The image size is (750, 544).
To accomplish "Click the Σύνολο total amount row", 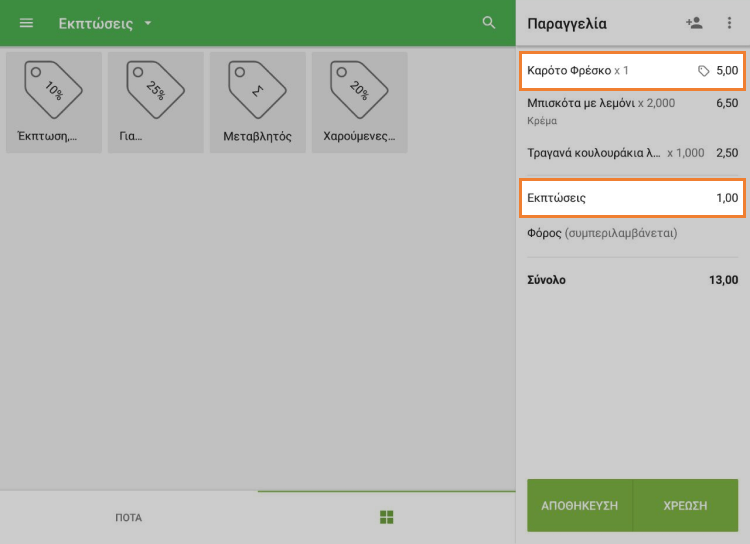I will click(x=632, y=280).
